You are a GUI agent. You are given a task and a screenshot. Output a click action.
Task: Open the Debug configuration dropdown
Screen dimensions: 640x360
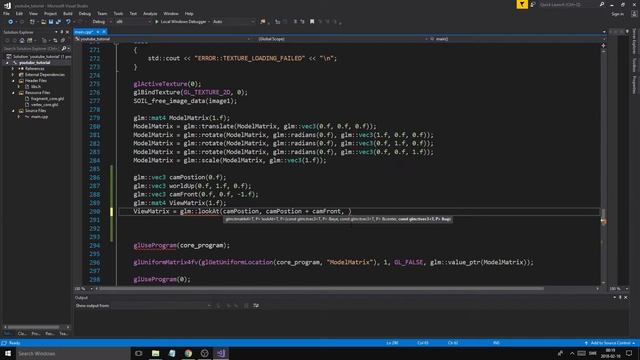[x=102, y=22]
